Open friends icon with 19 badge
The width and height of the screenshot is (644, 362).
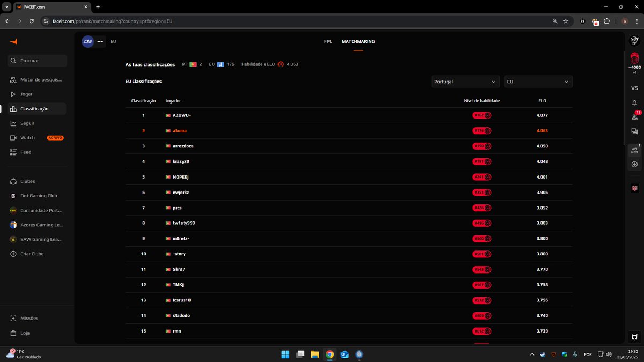[x=634, y=117]
